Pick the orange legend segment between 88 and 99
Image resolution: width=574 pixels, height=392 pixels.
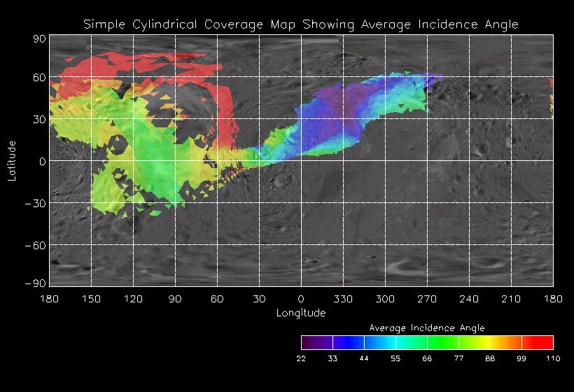[506, 342]
